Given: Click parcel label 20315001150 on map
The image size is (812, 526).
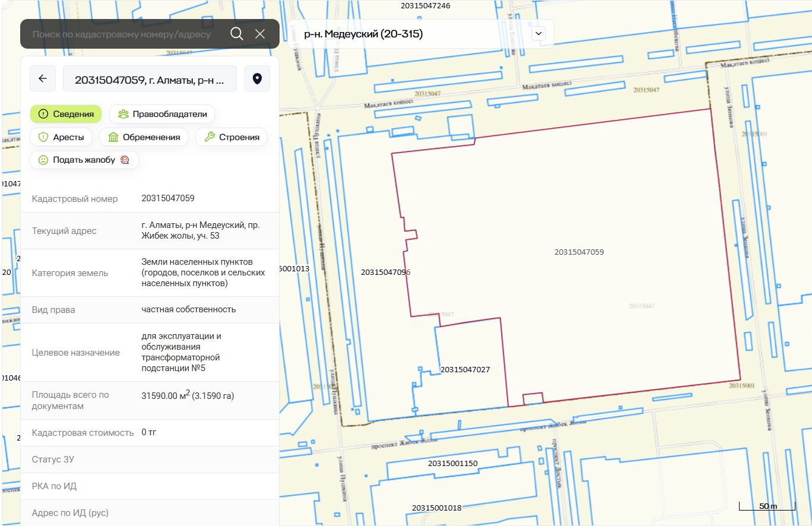Looking at the screenshot, I should 452,464.
